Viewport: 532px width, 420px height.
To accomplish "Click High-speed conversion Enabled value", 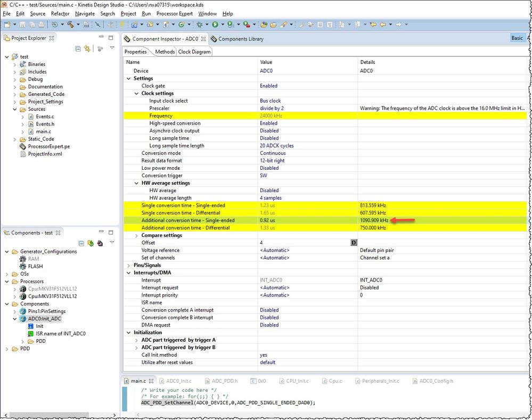I will [x=268, y=123].
